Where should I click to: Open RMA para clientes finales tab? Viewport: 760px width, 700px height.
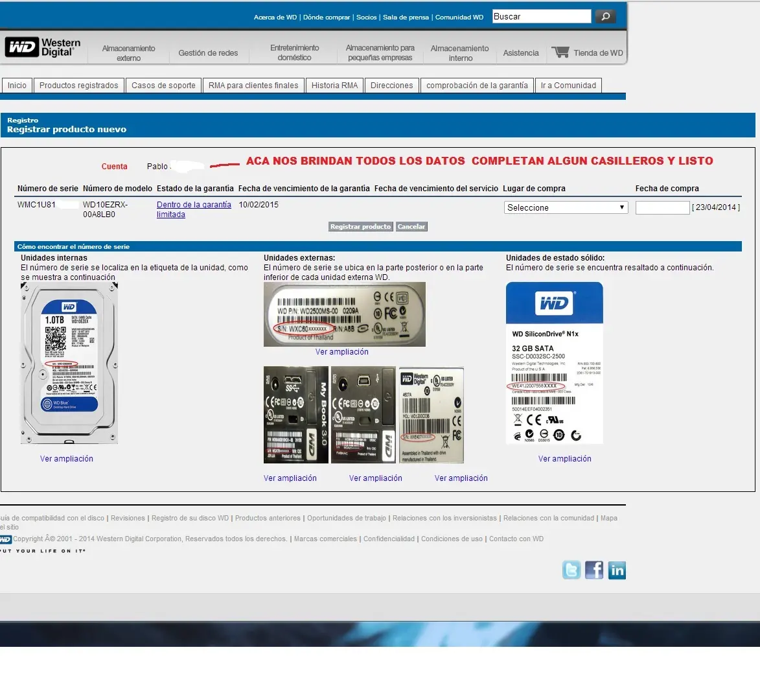point(253,86)
